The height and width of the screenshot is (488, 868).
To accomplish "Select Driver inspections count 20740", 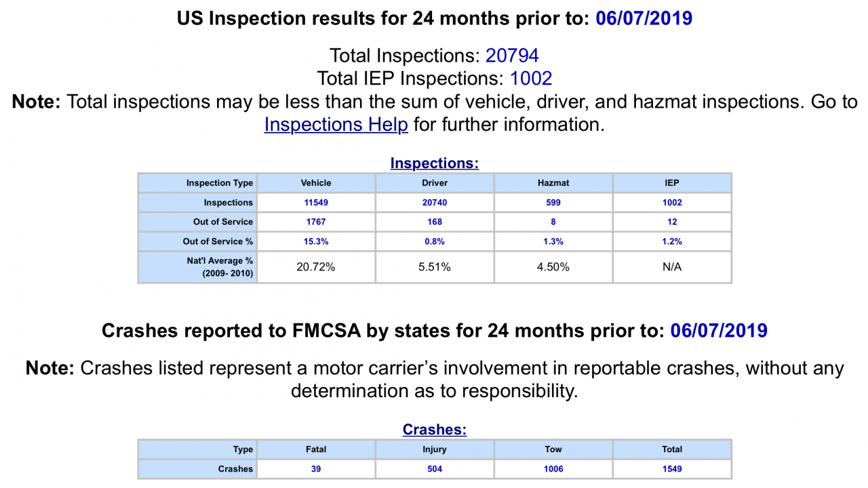I will 435,203.
